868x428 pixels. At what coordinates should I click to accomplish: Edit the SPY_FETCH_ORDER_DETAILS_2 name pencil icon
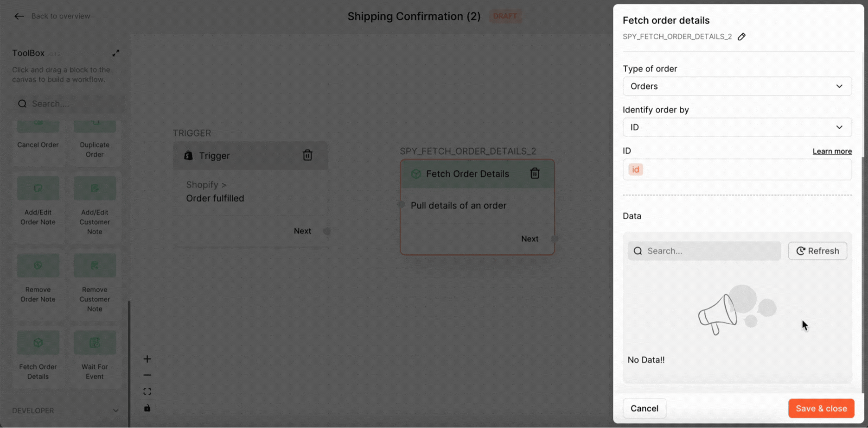tap(742, 37)
